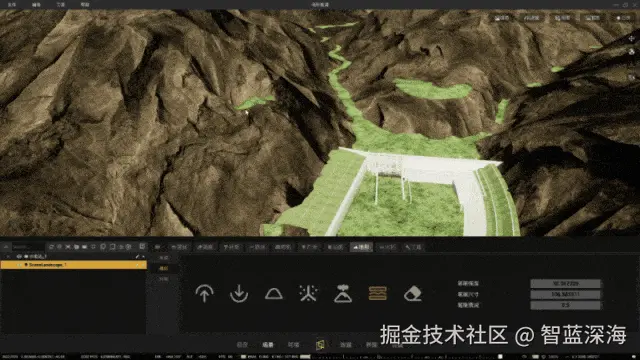
Task: Edit the brush size field showing 106.583311
Action: coord(565,294)
